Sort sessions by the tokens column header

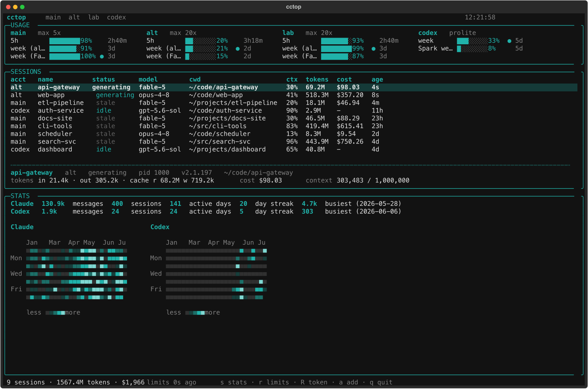click(x=317, y=80)
